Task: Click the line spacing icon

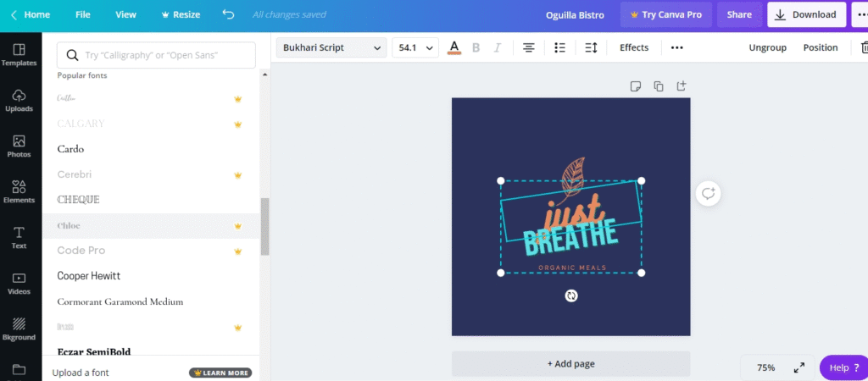Action: pyautogui.click(x=591, y=48)
